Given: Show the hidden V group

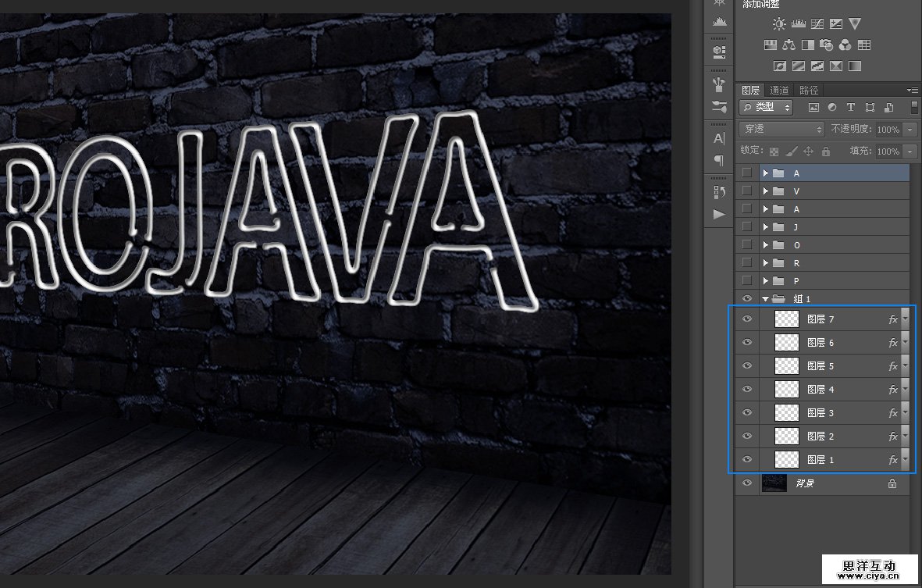Looking at the screenshot, I should (x=747, y=191).
